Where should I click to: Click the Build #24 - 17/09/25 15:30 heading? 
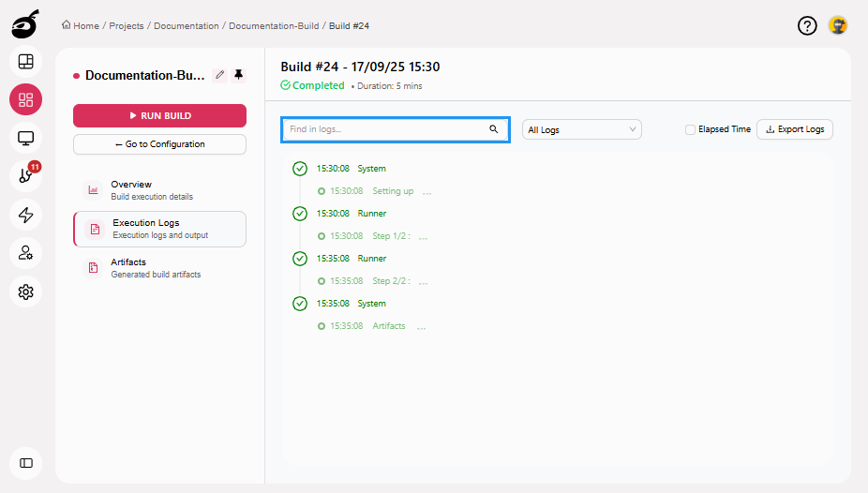click(360, 67)
